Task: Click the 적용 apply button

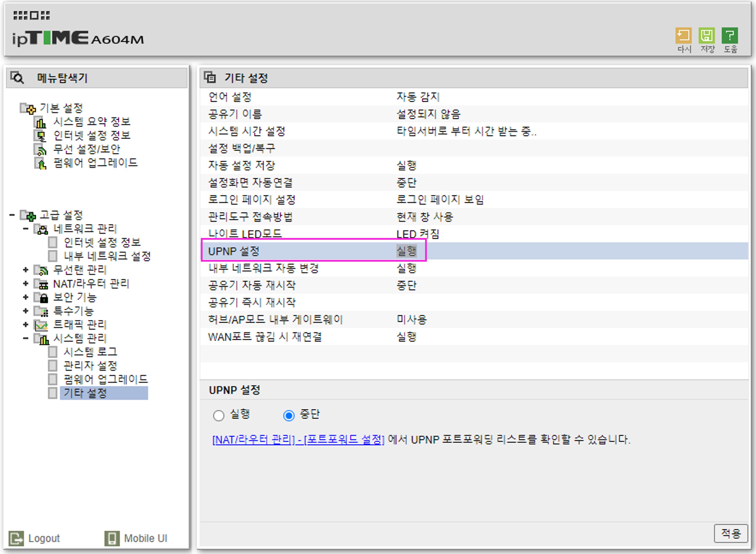Action: tap(731, 533)
